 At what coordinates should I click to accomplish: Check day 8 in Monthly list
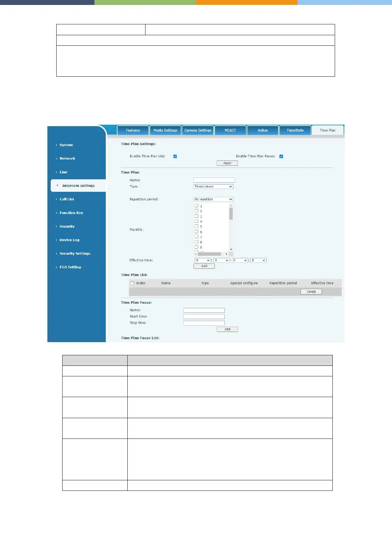pyautogui.click(x=196, y=242)
